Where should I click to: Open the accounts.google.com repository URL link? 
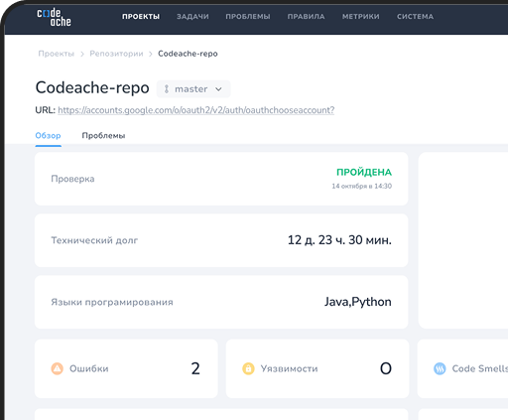point(196,110)
